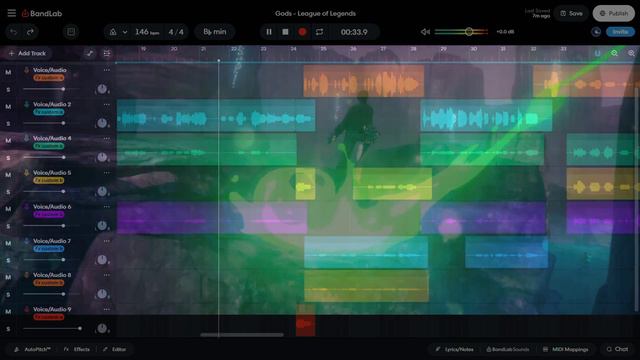Viewport: 640px width, 360px height.
Task: Click the Voice/Audio 6 pan knob
Action: click(x=102, y=225)
